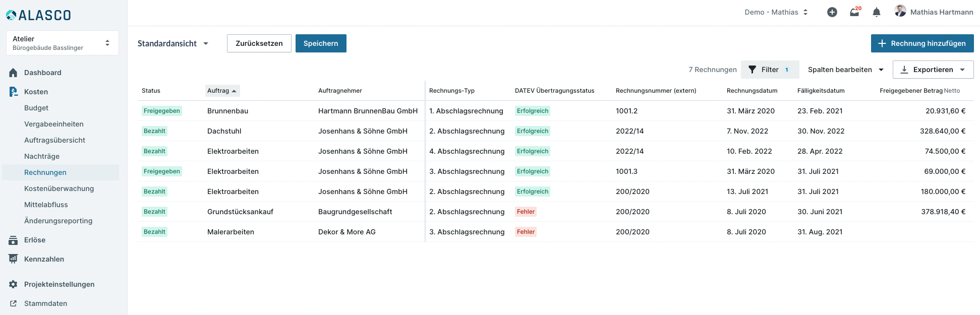980x315 pixels.
Task: Open notifications bell icon
Action: [877, 12]
